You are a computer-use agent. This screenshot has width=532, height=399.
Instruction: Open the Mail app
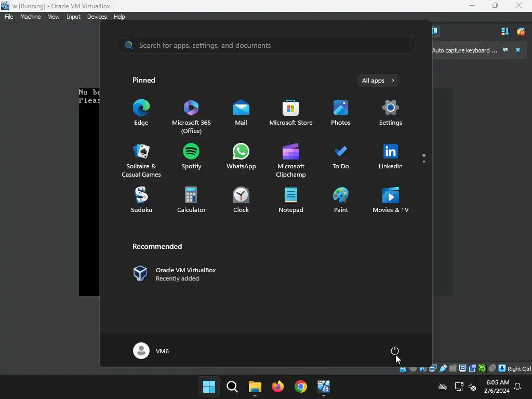(241, 113)
